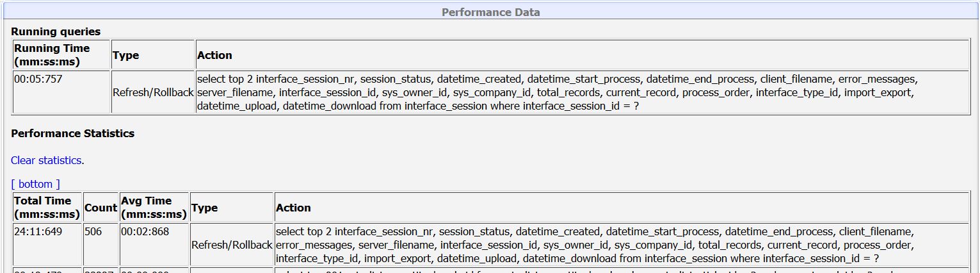
Task: Select the 00:05:757 running time cell
Action: [x=61, y=92]
